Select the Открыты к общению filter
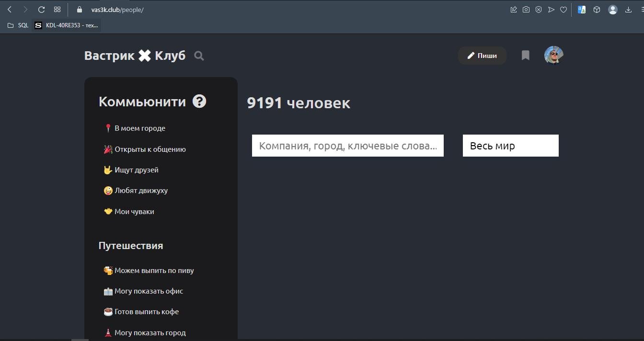The image size is (644, 341). 149,149
